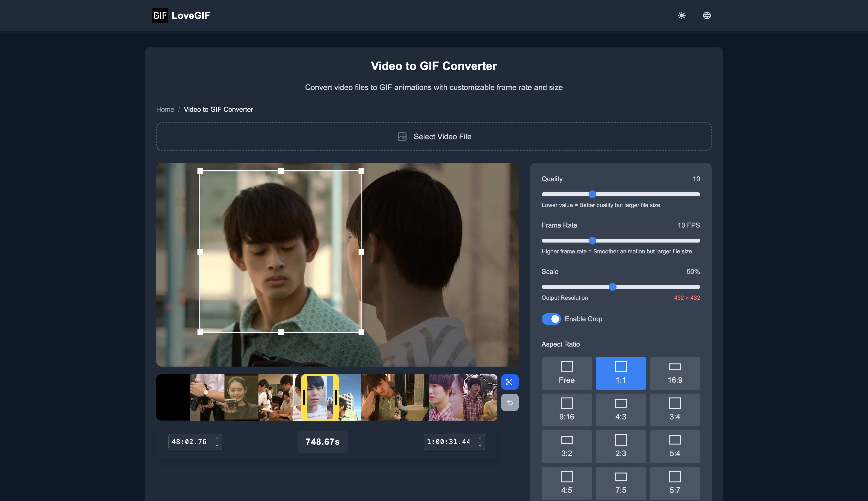Click the video preview frame
The image size is (868, 501).
(x=337, y=264)
